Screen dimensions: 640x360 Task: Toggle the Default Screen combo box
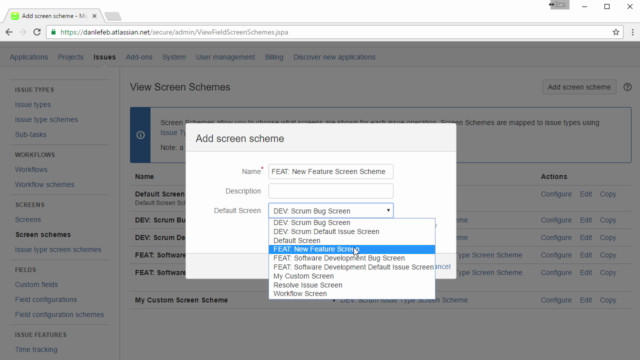[x=331, y=211]
